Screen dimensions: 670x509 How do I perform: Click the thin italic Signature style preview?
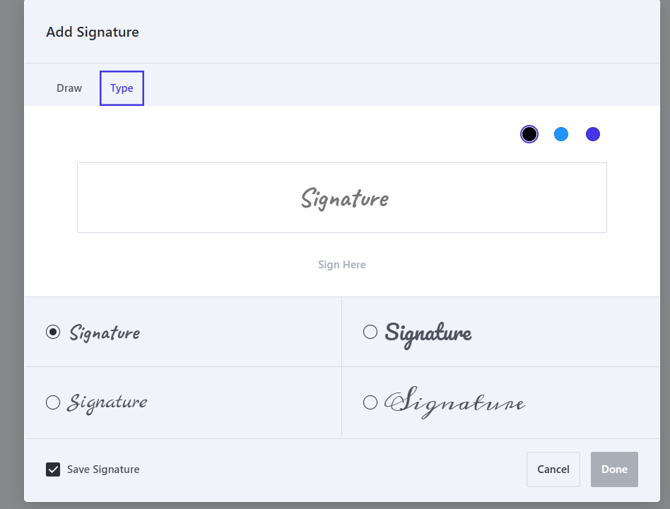point(107,403)
